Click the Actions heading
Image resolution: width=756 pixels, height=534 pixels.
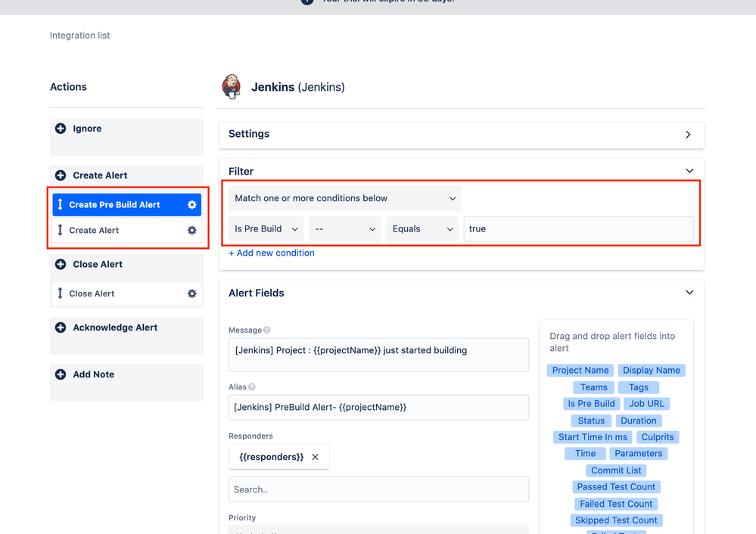(68, 87)
